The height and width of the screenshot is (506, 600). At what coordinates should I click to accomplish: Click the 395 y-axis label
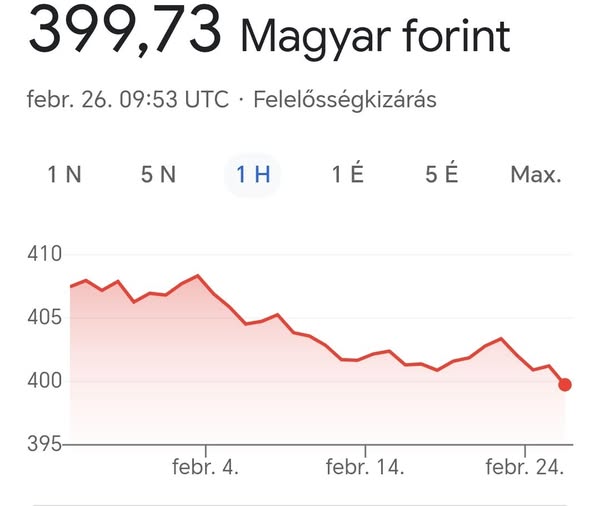click(46, 443)
